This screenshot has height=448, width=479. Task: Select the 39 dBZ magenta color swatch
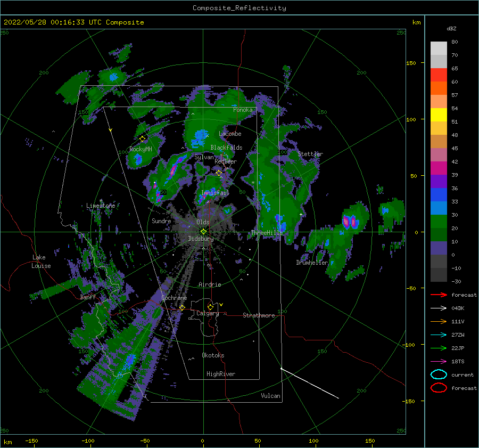coord(439,168)
